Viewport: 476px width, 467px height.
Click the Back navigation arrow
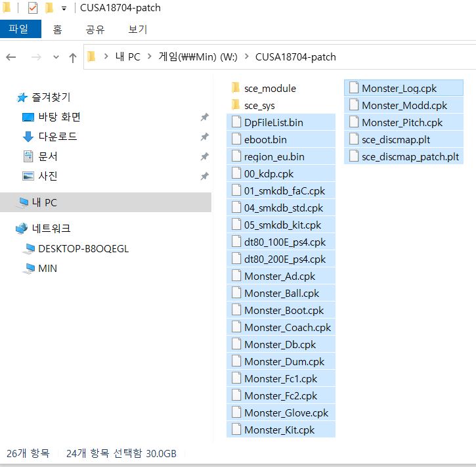(11, 56)
